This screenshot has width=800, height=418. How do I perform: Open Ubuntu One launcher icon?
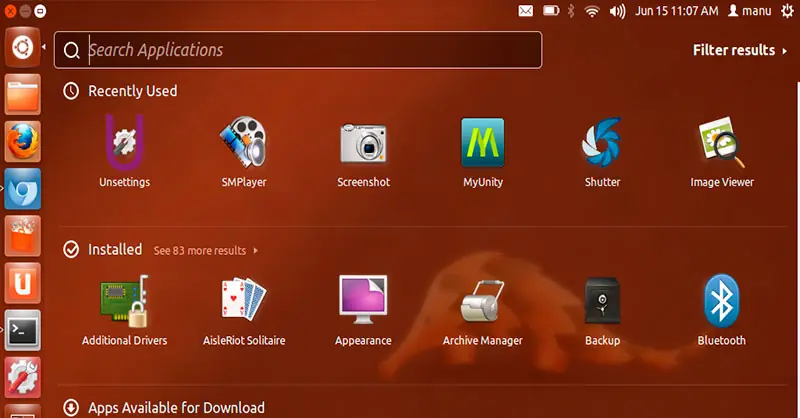(22, 283)
